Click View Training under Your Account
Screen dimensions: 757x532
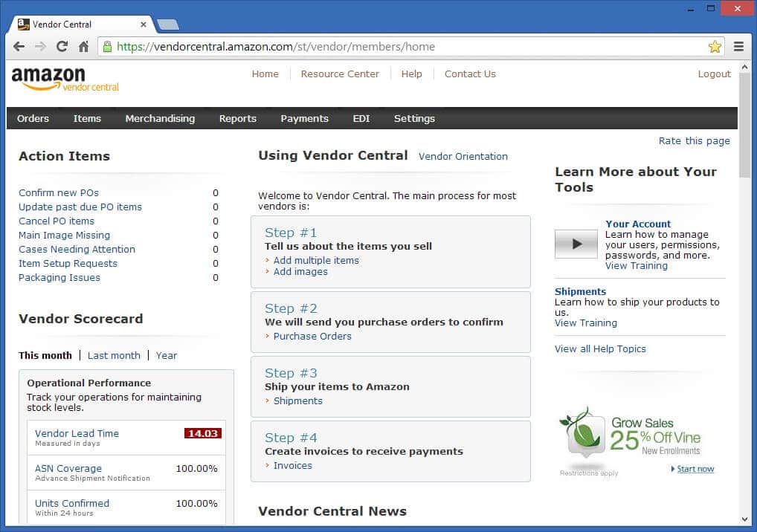point(637,266)
